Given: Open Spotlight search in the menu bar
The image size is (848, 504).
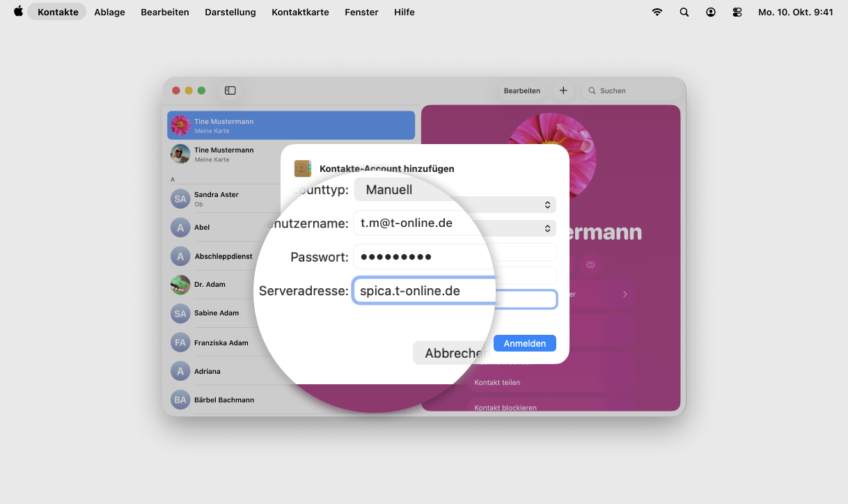Looking at the screenshot, I should click(x=684, y=12).
